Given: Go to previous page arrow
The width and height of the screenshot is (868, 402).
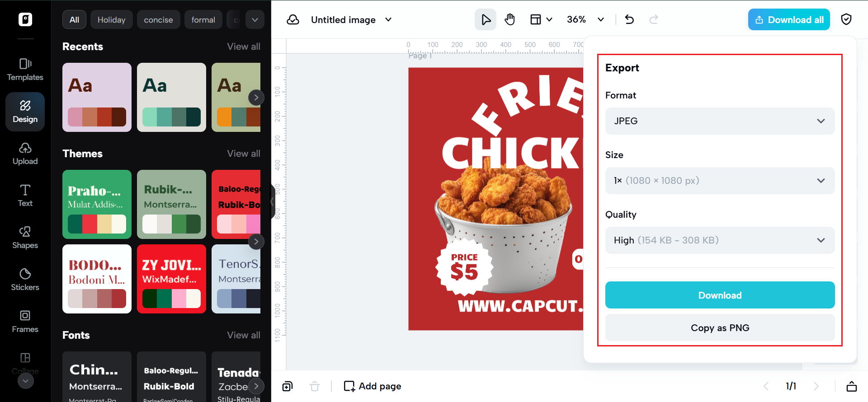Looking at the screenshot, I should [x=766, y=386].
